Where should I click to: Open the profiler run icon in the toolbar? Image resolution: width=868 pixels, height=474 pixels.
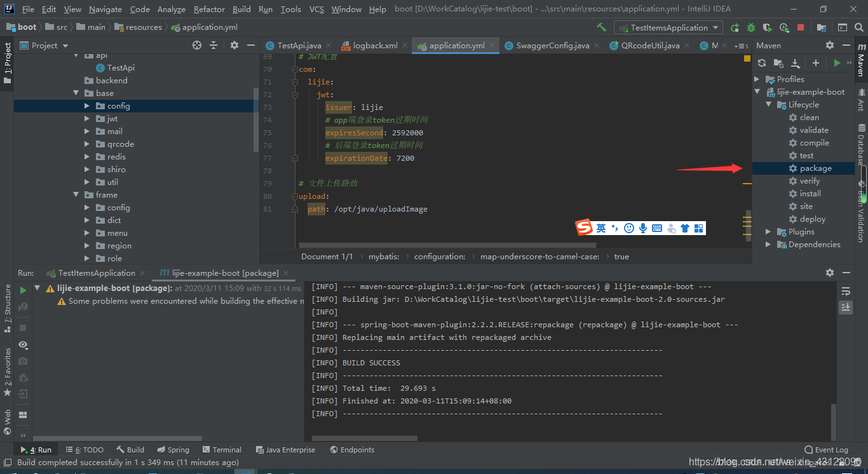coord(784,27)
